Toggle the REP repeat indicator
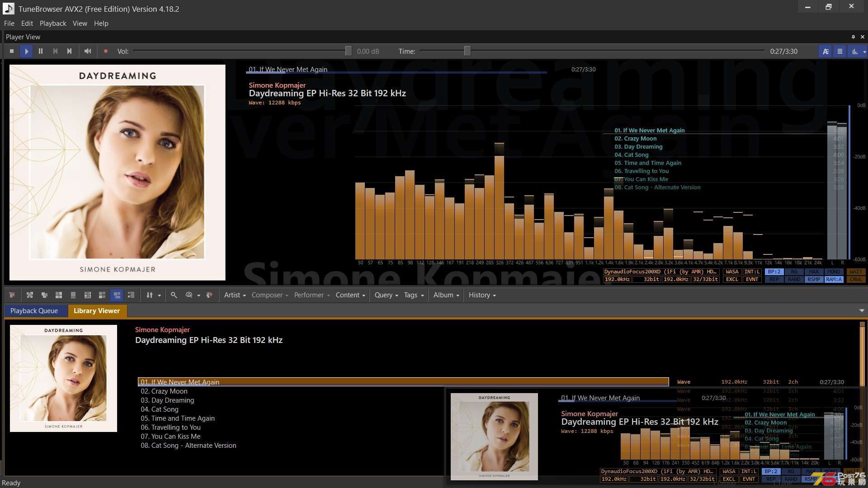The image size is (868, 488). (x=774, y=279)
